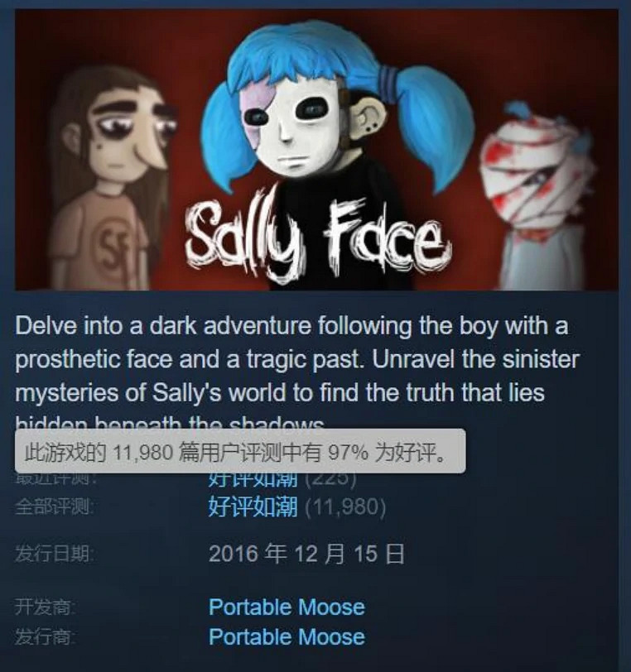Open the developer Portable Moose link
Image resolution: width=631 pixels, height=672 pixels.
click(287, 607)
